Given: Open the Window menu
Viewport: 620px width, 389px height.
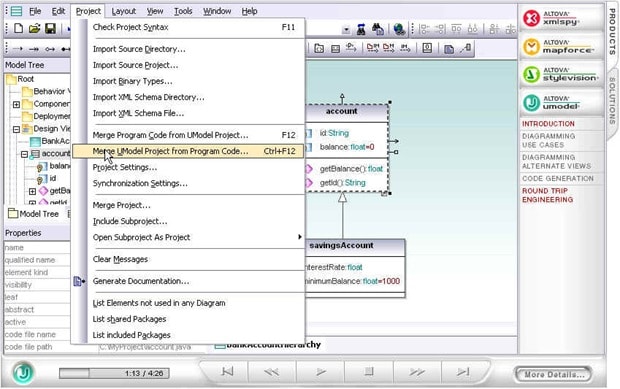Looking at the screenshot, I should [x=217, y=11].
